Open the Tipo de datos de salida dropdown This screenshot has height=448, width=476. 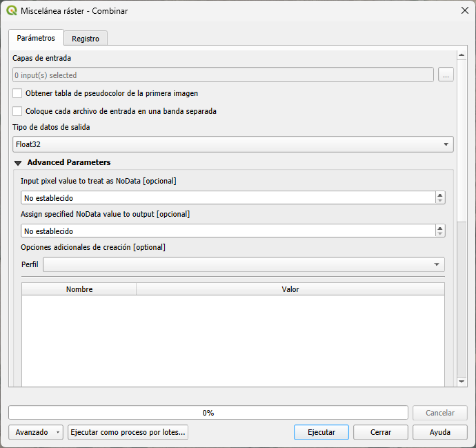(232, 144)
